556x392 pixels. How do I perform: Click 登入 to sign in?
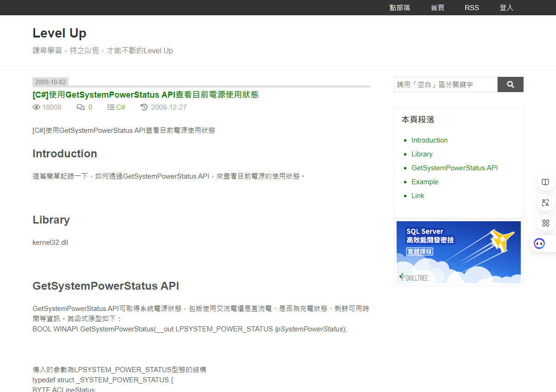506,7
